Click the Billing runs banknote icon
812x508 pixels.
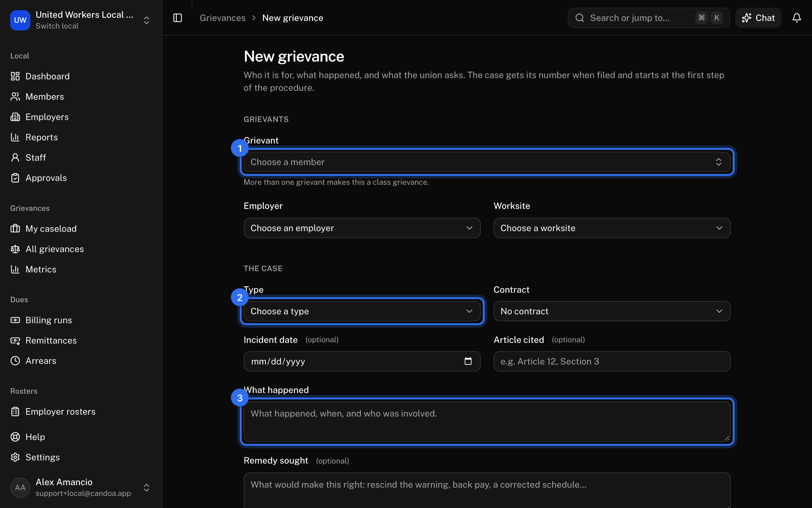click(15, 320)
